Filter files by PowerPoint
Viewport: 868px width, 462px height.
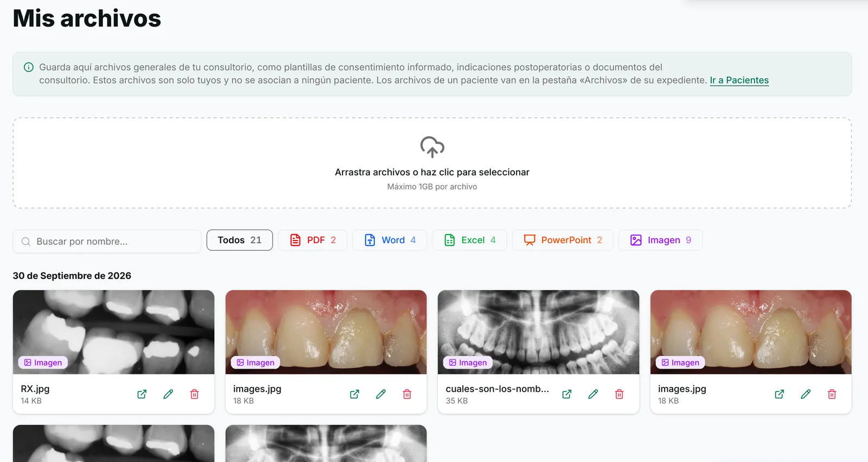pyautogui.click(x=563, y=240)
